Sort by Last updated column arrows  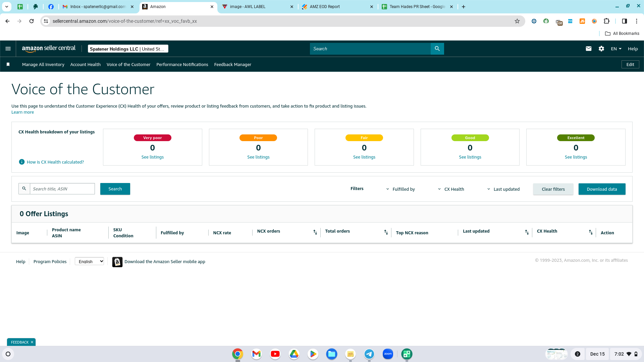[x=527, y=232]
